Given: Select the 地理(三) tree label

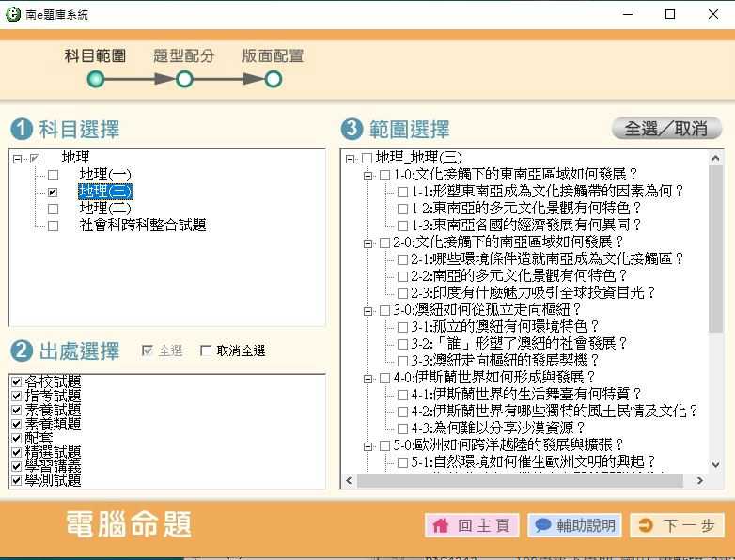Looking at the screenshot, I should tap(105, 192).
